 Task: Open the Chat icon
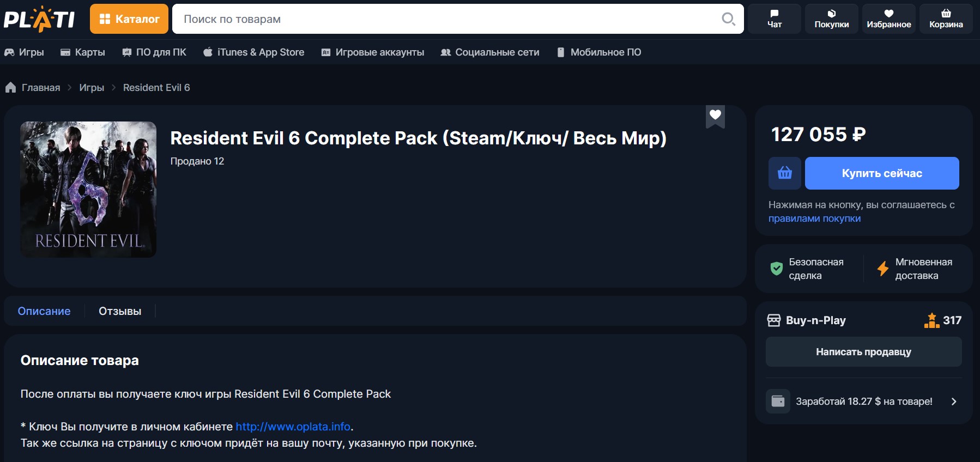(774, 19)
